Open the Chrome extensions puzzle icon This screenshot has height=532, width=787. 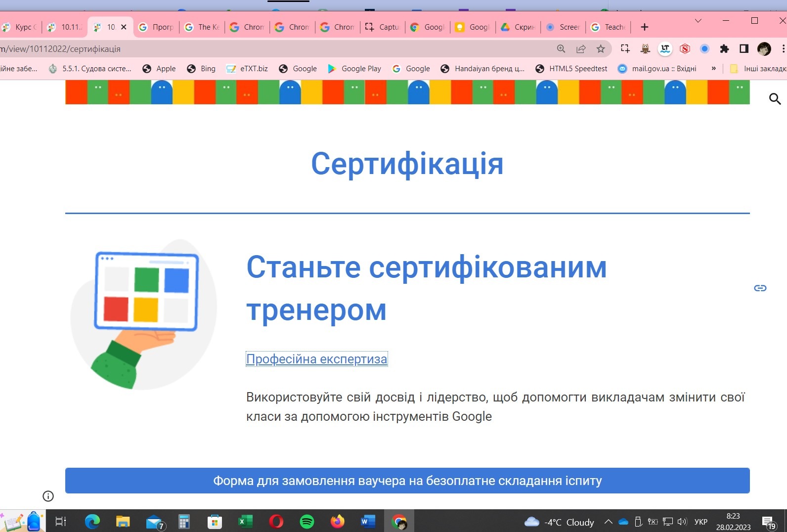coord(724,48)
